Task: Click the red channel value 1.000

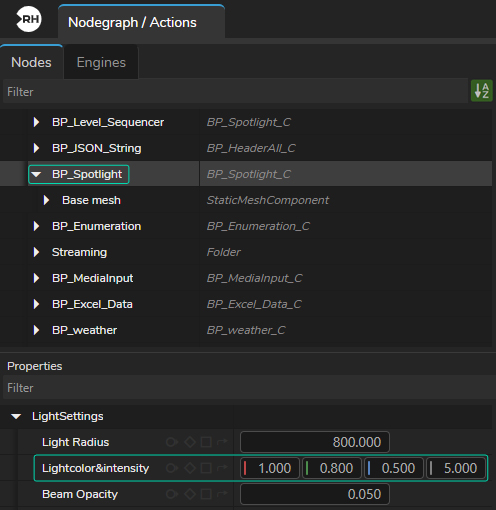Action: click(x=270, y=468)
